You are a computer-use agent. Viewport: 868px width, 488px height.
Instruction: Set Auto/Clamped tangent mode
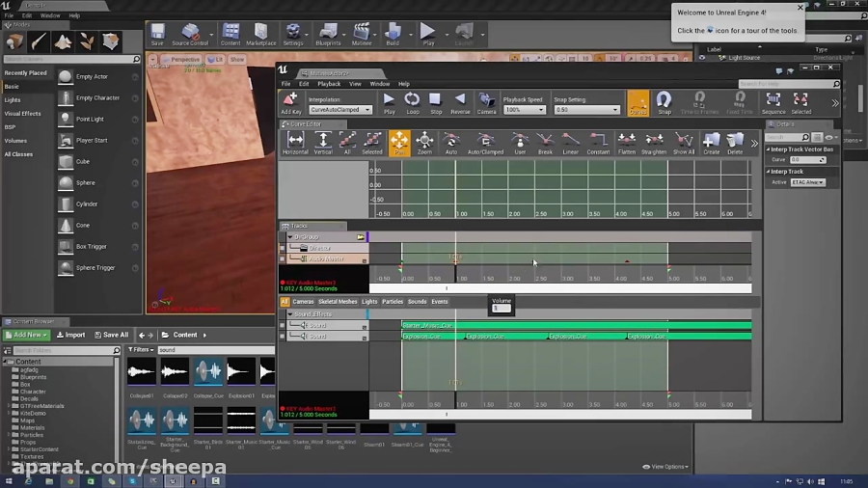point(485,144)
